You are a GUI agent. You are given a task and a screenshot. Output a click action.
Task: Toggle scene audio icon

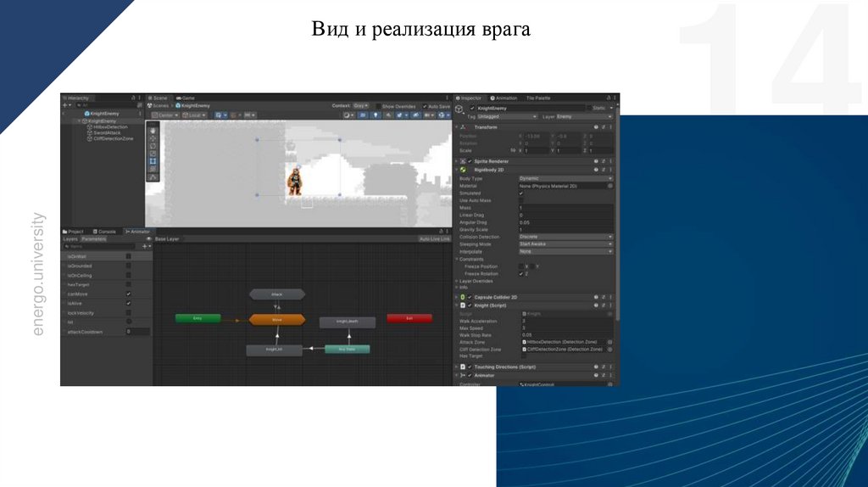coord(388,115)
